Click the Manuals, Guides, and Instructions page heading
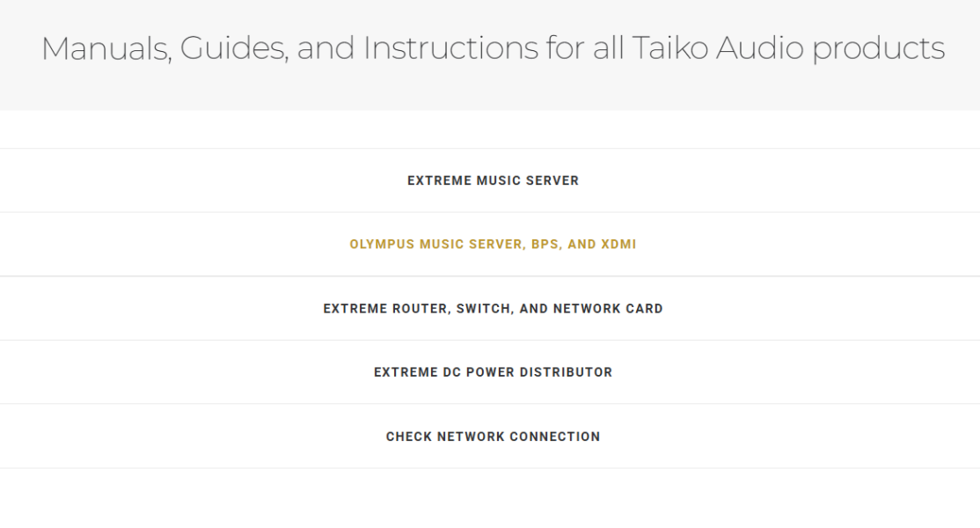 (493, 48)
